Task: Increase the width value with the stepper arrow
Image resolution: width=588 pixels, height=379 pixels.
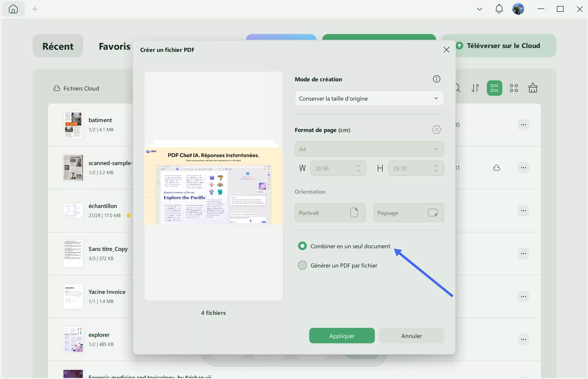Action: pyautogui.click(x=359, y=166)
